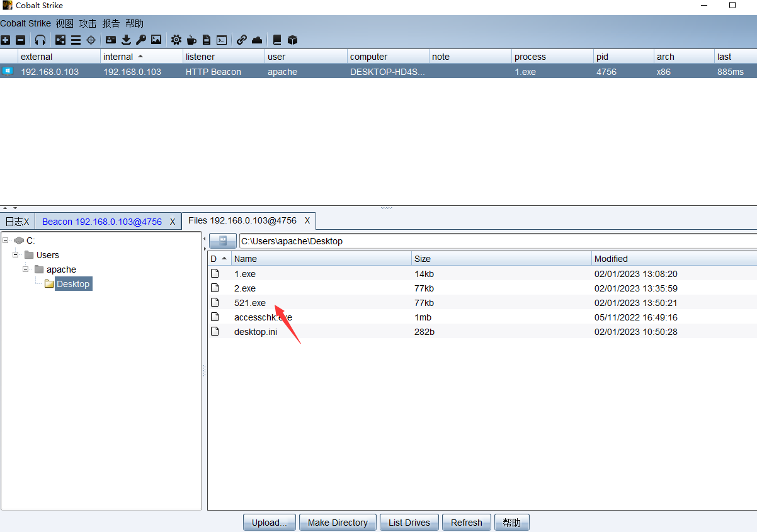Show sessions in table view icon
The width and height of the screenshot is (757, 532).
76,40
